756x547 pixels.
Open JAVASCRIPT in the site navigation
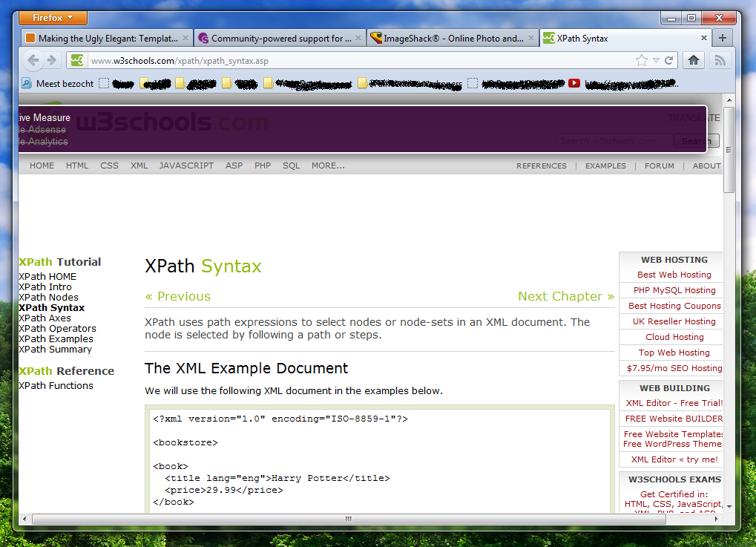point(186,166)
